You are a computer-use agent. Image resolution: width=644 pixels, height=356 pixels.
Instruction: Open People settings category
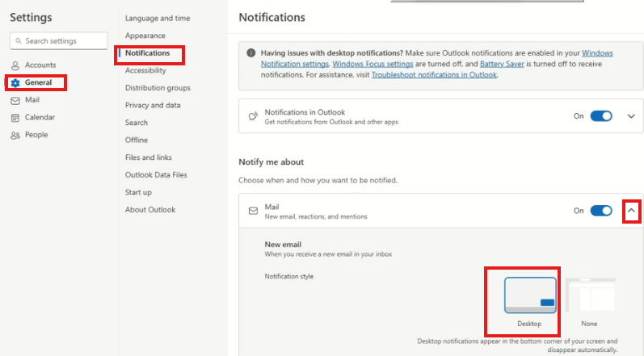pos(36,135)
